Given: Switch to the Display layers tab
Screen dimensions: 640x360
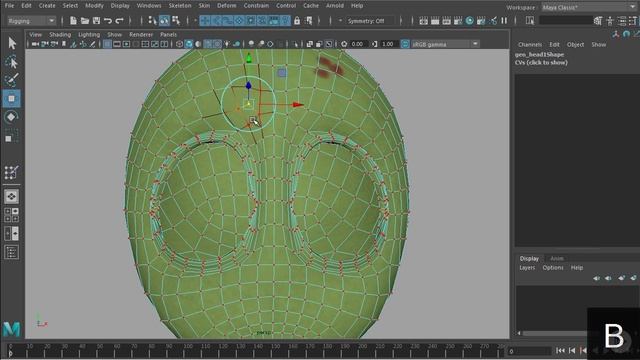Looking at the screenshot, I should click(529, 258).
